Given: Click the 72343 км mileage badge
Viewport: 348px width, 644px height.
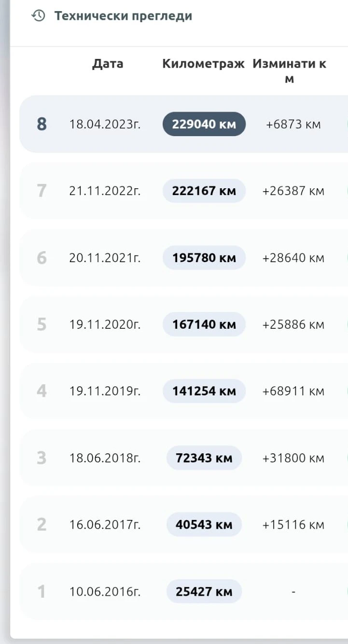Looking at the screenshot, I should 204,458.
